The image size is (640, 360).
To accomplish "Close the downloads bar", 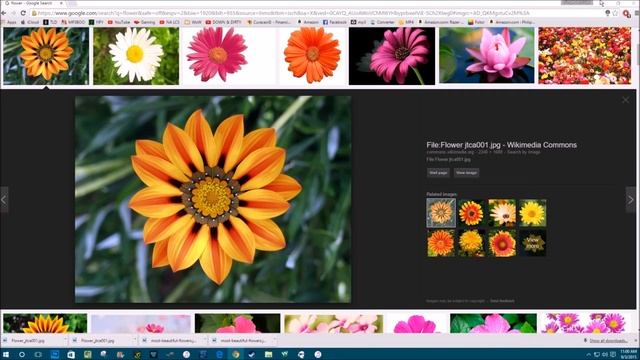I will coord(635,340).
